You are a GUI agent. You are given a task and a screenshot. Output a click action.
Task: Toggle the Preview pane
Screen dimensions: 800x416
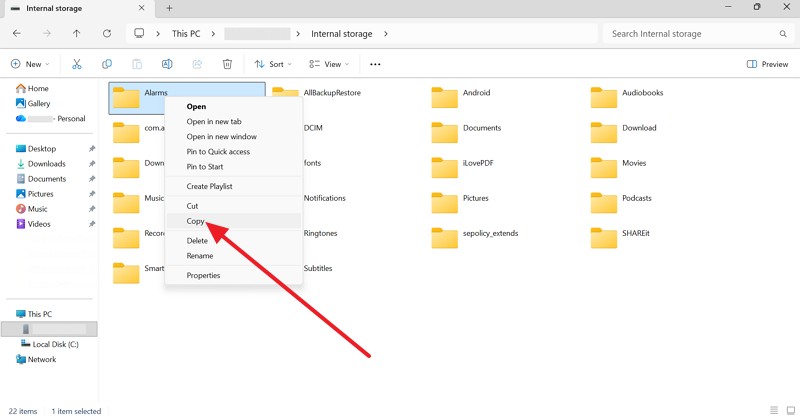(767, 64)
